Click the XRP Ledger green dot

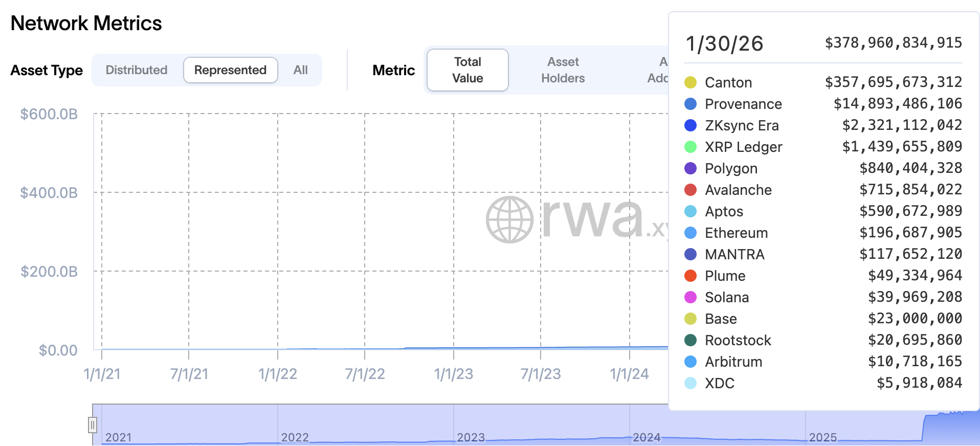pyautogui.click(x=691, y=147)
